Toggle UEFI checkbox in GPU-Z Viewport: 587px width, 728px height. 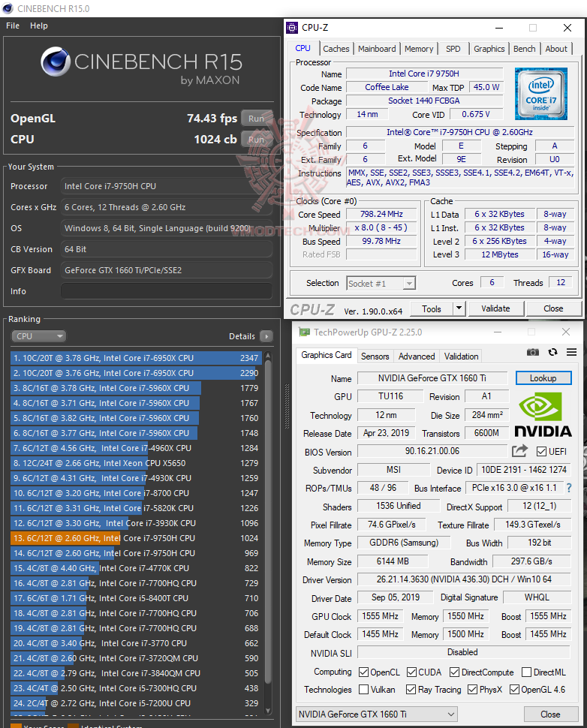(x=541, y=452)
